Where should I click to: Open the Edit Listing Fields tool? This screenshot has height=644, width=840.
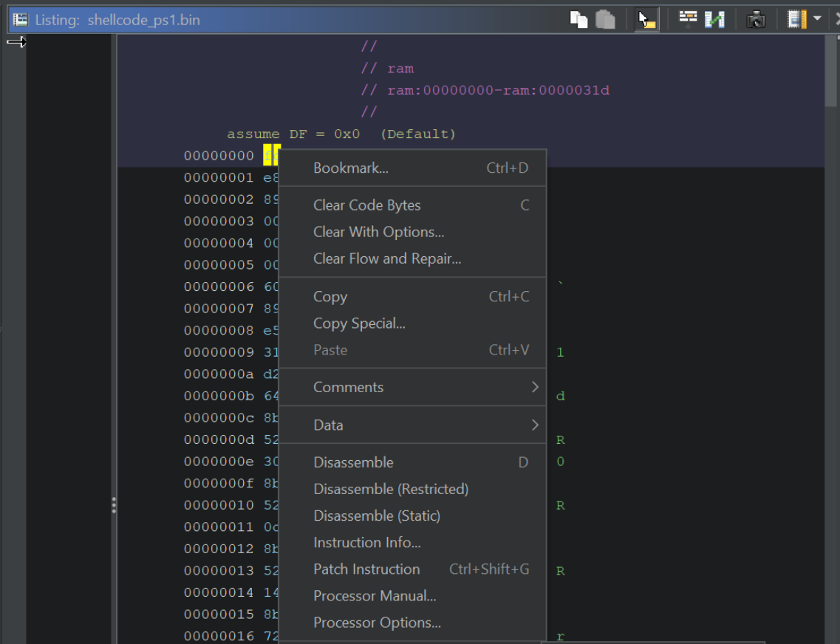pyautogui.click(x=689, y=18)
